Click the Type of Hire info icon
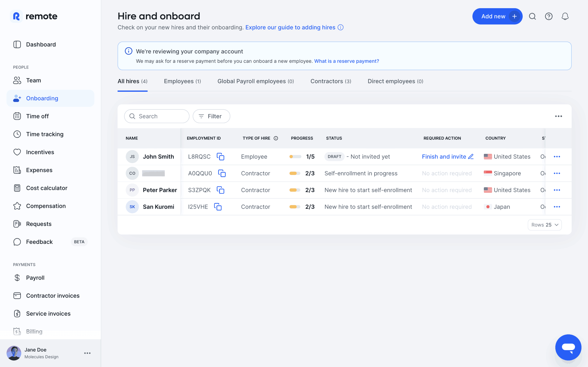 coord(276,138)
